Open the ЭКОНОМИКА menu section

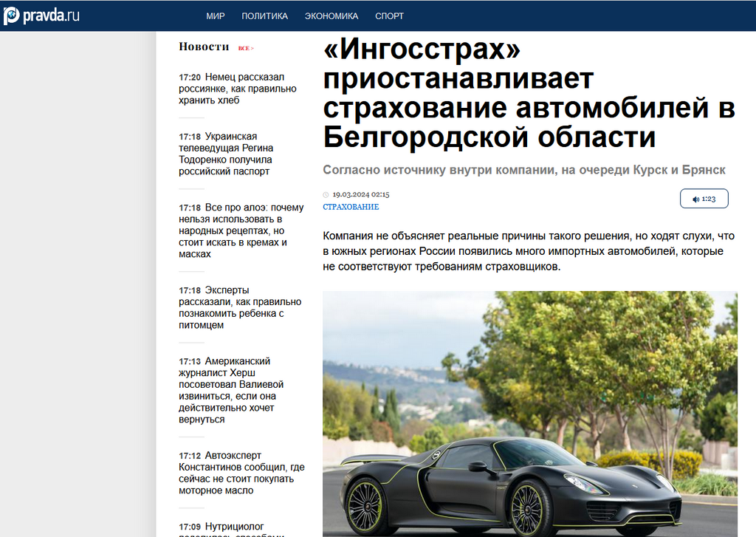(x=331, y=16)
